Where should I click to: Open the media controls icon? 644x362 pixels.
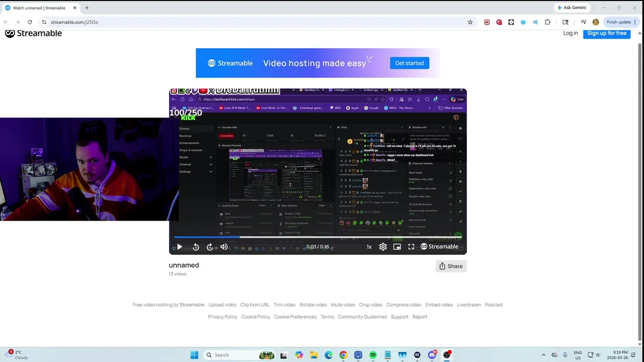tap(584, 22)
